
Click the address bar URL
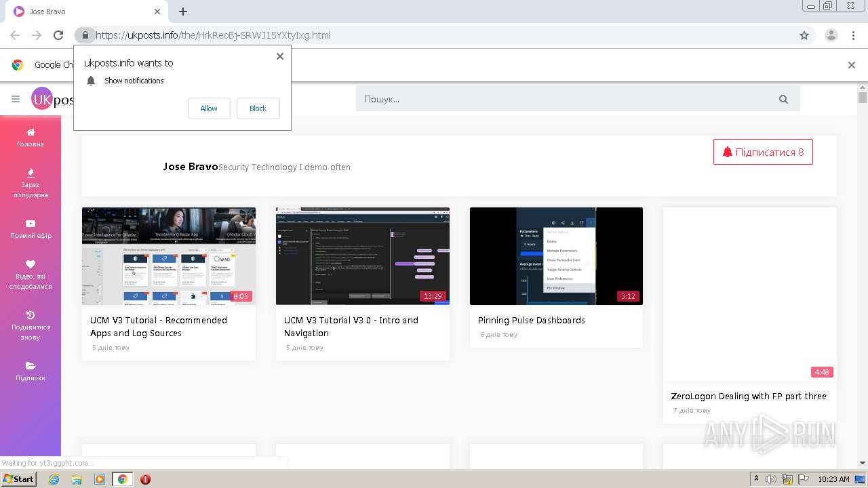tap(213, 35)
